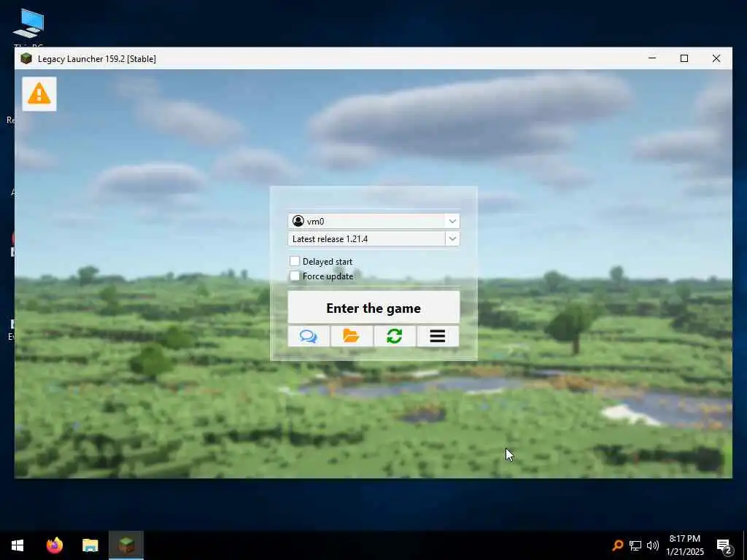The height and width of the screenshot is (560, 747).
Task: Click the Delayed start label text
Action: 328,262
